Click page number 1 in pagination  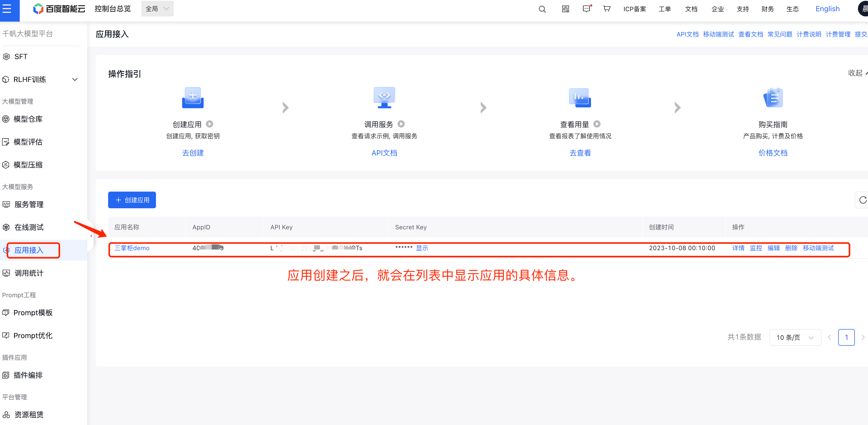[846, 337]
